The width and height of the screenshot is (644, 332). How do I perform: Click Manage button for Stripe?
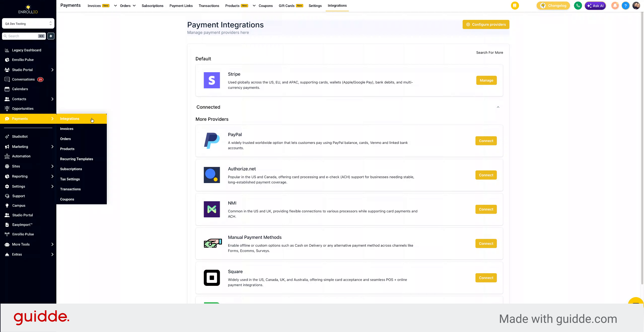(486, 80)
